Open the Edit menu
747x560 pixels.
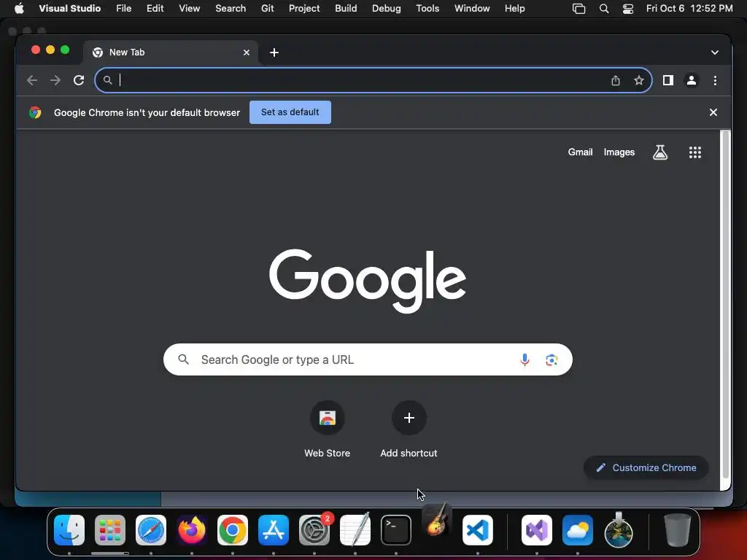(155, 9)
